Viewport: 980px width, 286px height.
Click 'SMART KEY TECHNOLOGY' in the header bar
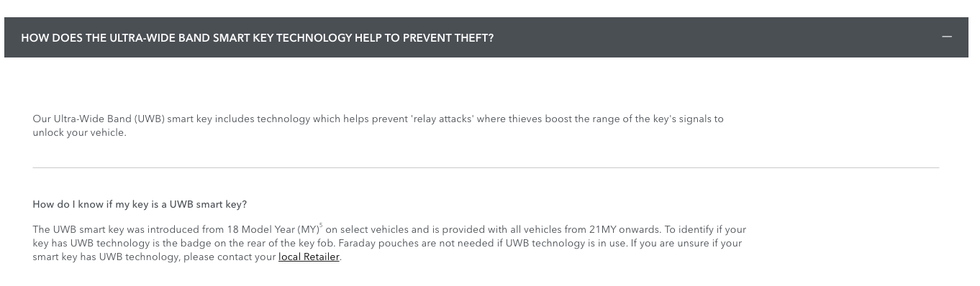pos(282,37)
